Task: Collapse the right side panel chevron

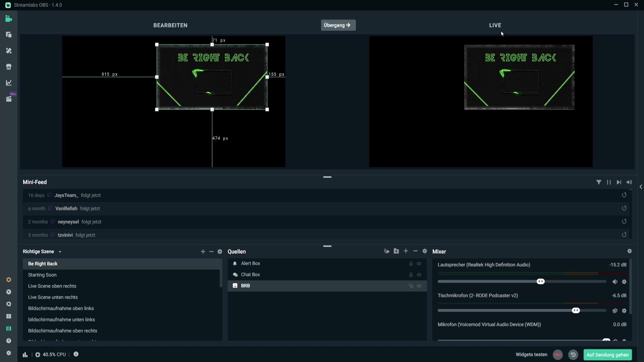Action: (x=641, y=187)
